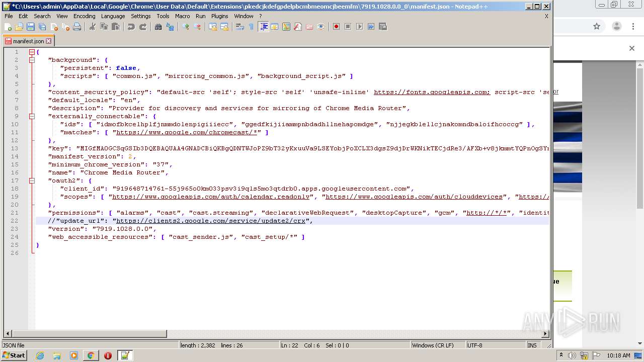Screen dimensions: 644x362
Task: Collapse the root brace fold on line 1
Action: tap(32, 52)
